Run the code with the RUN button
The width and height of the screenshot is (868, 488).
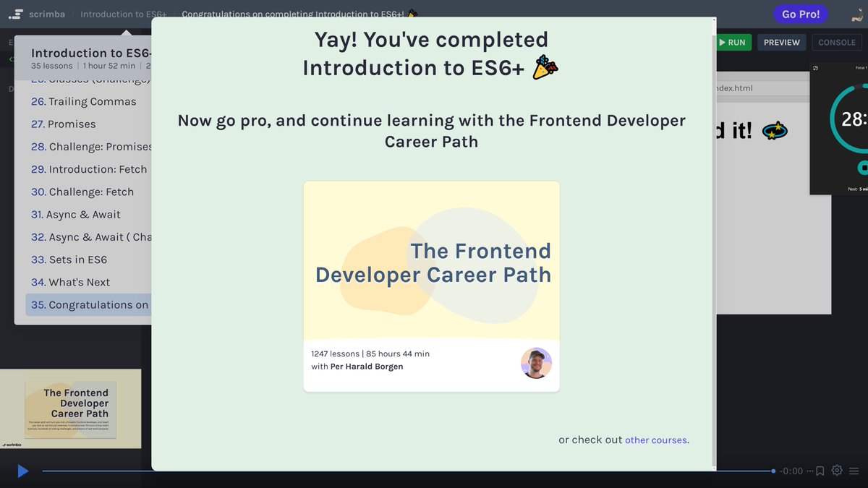[733, 42]
